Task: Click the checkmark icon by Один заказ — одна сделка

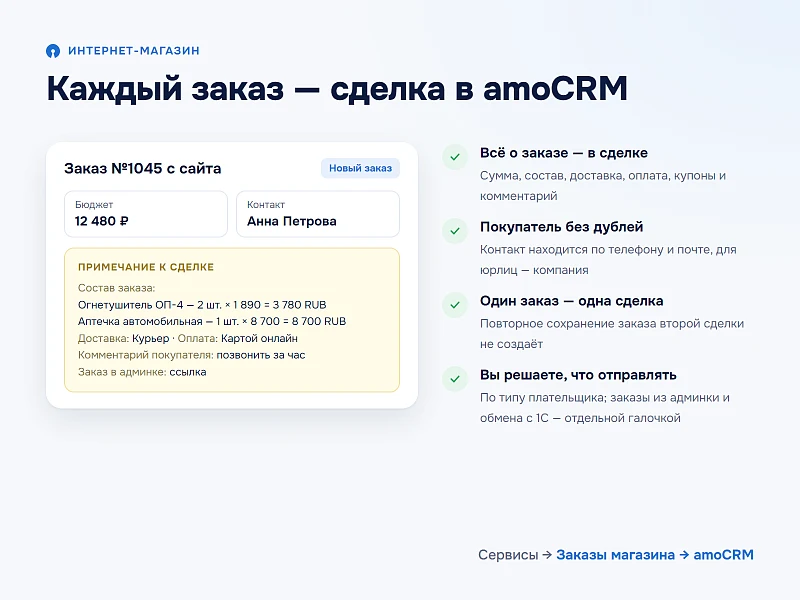Action: (455, 305)
